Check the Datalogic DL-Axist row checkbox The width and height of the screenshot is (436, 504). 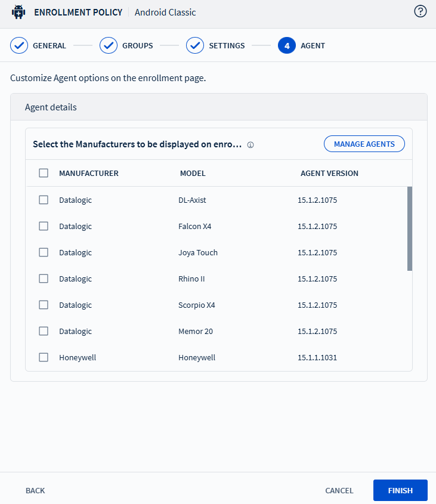(44, 200)
